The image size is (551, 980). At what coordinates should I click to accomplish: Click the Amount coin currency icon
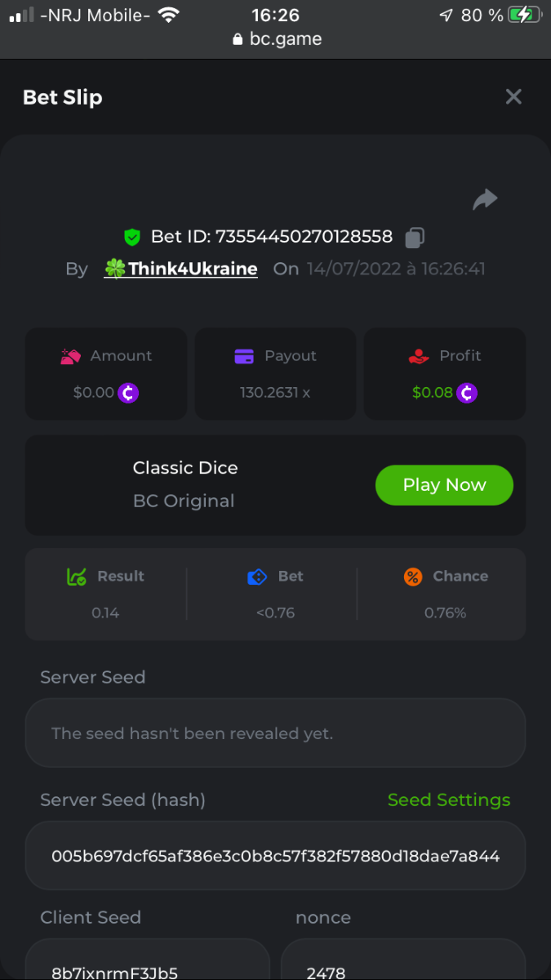coord(128,393)
